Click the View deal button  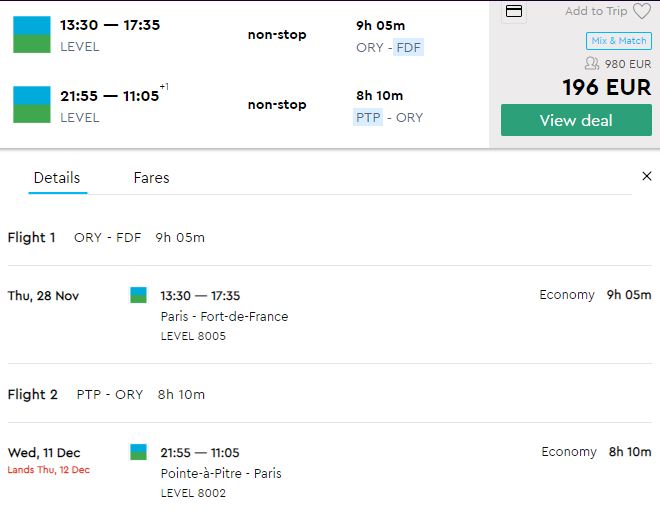tap(576, 120)
